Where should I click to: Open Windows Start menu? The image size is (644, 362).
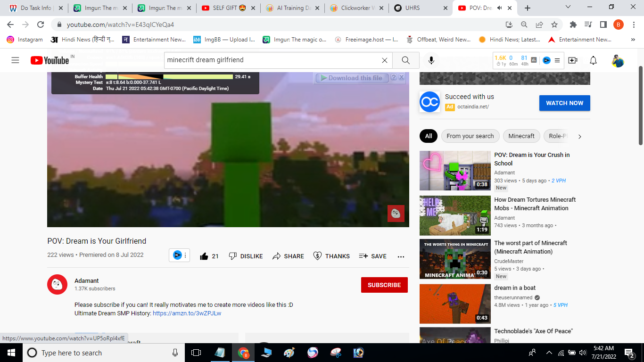(11, 353)
